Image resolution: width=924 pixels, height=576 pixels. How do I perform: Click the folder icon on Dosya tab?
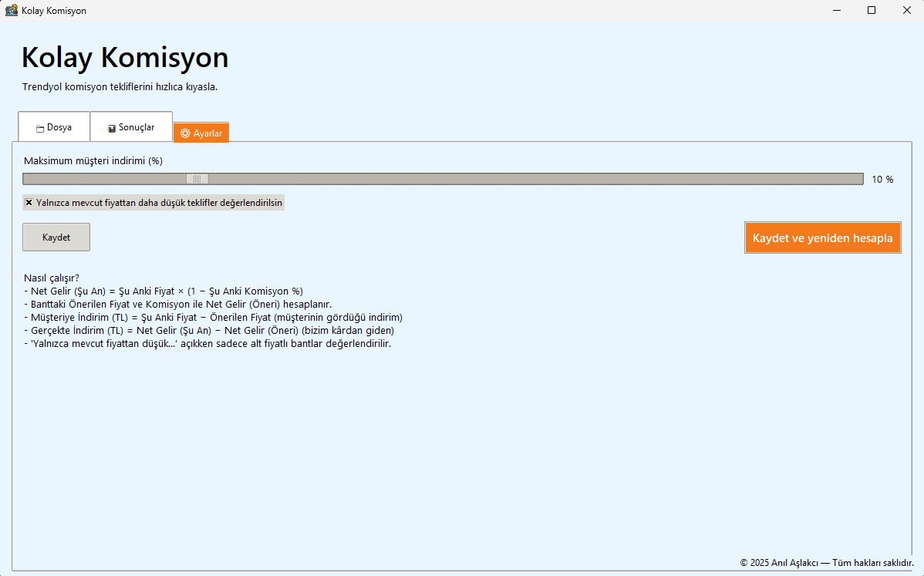pyautogui.click(x=40, y=129)
